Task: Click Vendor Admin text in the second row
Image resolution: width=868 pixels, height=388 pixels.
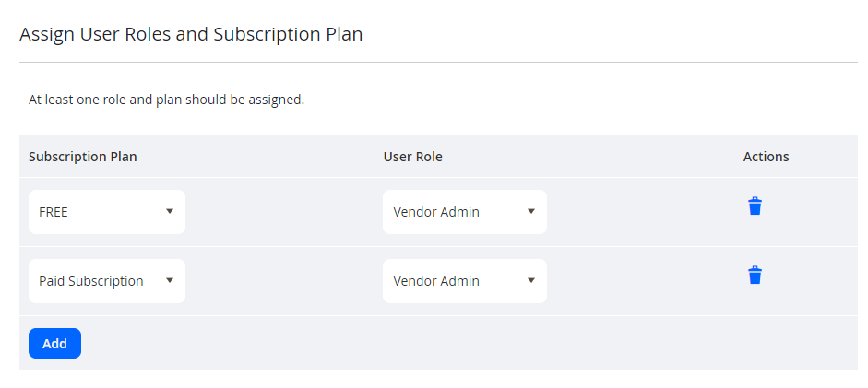Action: [436, 281]
